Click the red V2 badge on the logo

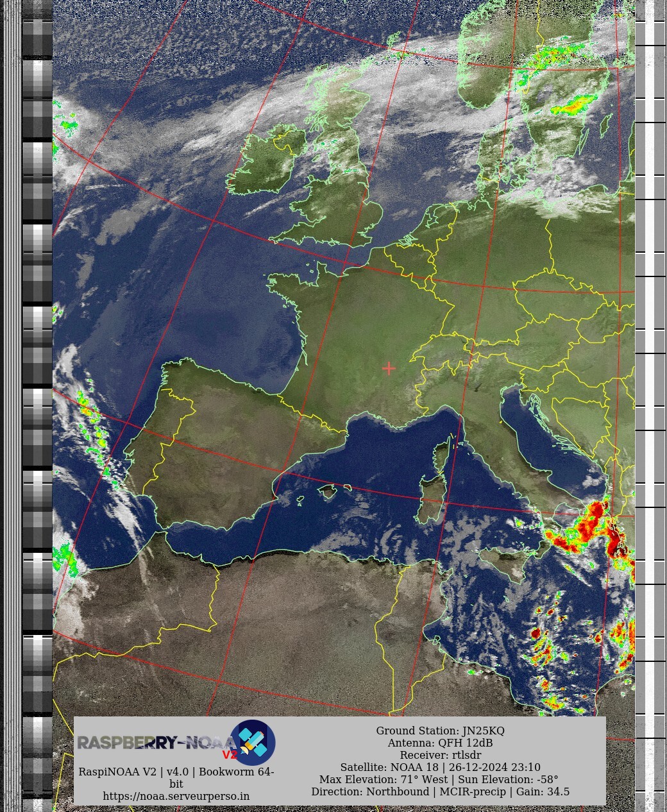(x=229, y=755)
